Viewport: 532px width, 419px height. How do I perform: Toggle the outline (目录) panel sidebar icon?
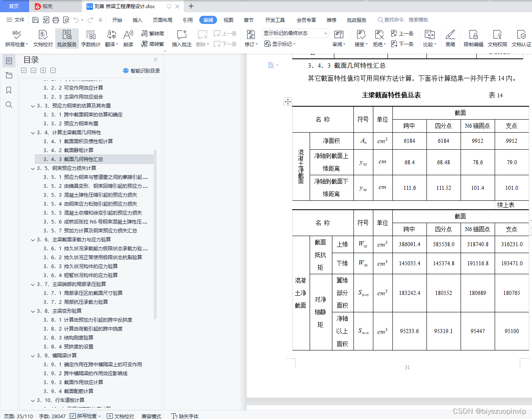pyautogui.click(x=9, y=61)
